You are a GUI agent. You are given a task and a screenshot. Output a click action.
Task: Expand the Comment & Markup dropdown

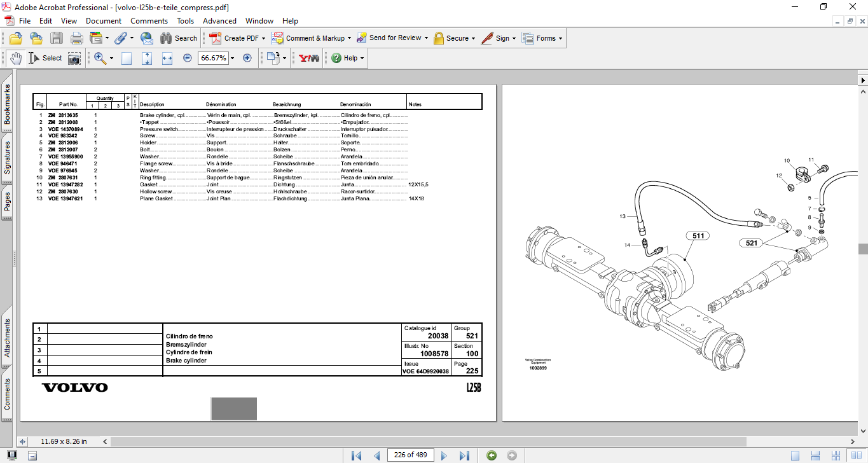point(350,38)
